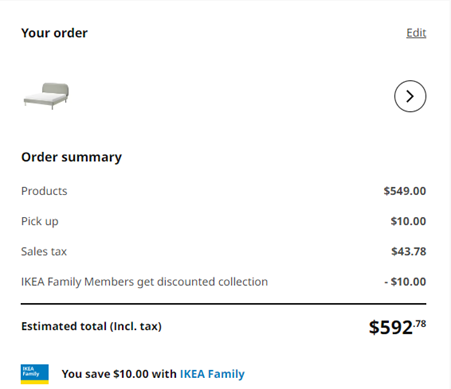Select the bed frame product thumbnail
Viewport: 451px width, 389px height.
point(46,96)
